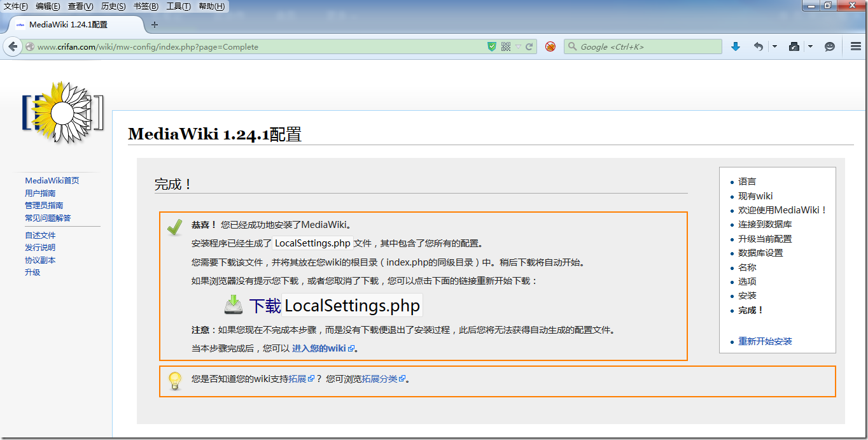
Task: Click 重新开始安装 to restart installation
Action: point(765,342)
